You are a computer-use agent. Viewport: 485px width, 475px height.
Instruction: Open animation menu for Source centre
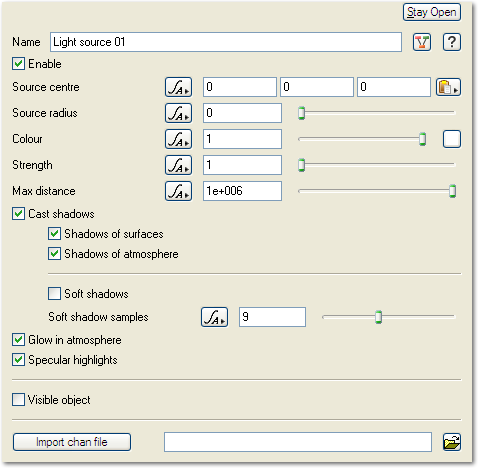(x=178, y=87)
